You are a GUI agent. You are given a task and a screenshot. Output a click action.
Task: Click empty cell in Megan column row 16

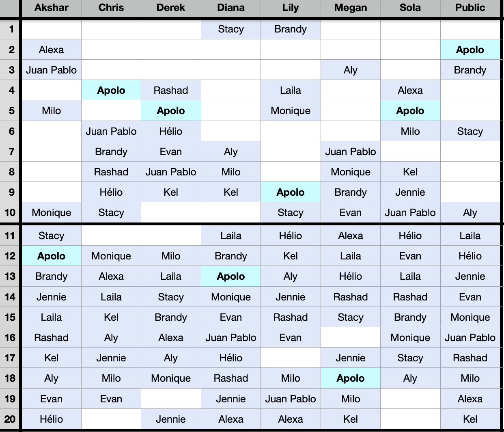pos(351,337)
